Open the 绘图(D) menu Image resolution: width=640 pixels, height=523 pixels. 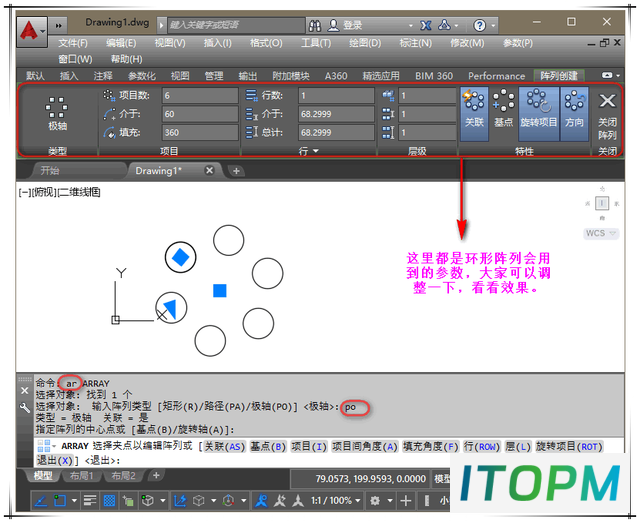click(365, 43)
